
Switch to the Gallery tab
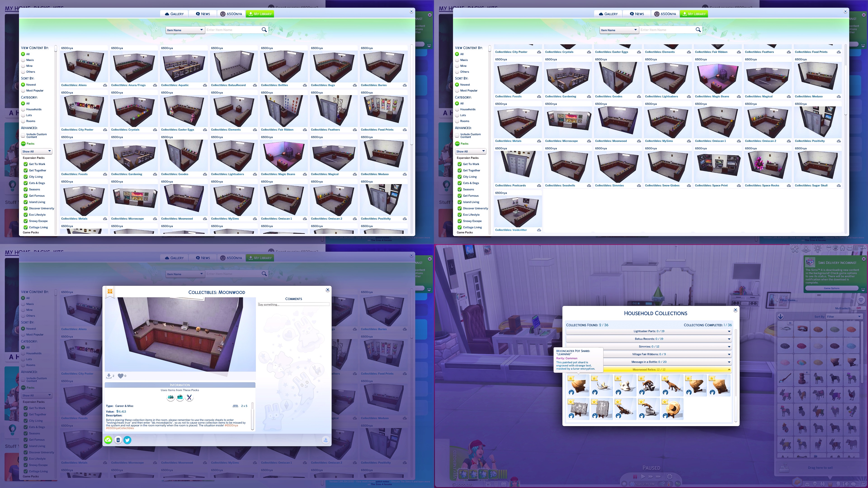[x=174, y=14]
